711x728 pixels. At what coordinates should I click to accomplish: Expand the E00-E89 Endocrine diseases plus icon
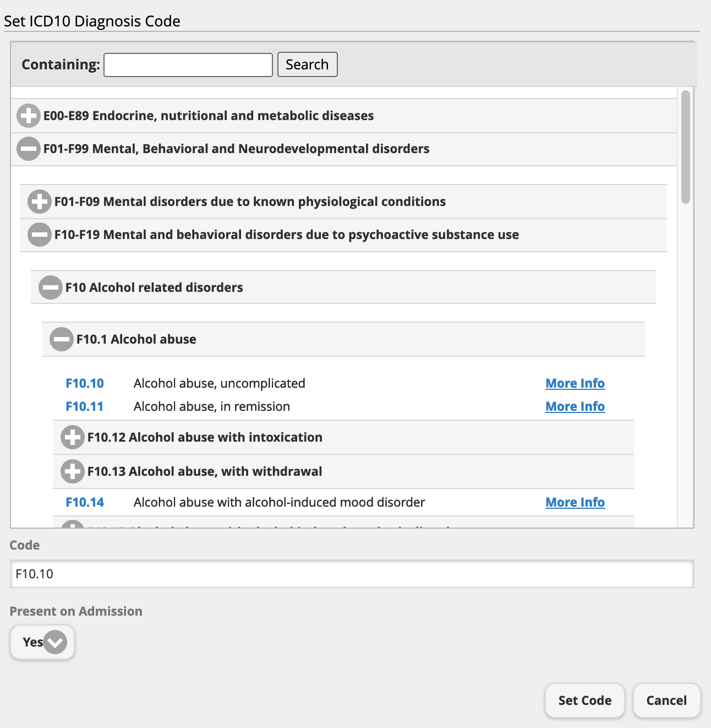[28, 116]
